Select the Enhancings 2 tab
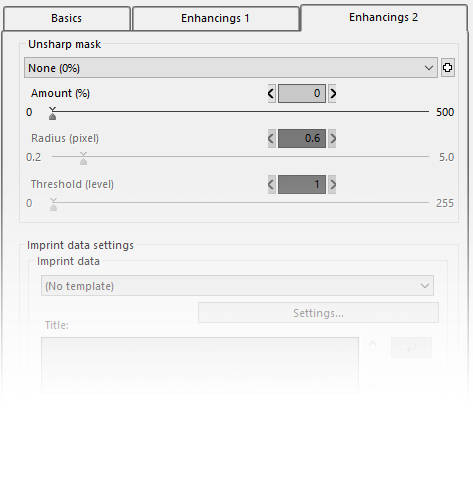Screen dimensions: 473x479 click(x=383, y=17)
